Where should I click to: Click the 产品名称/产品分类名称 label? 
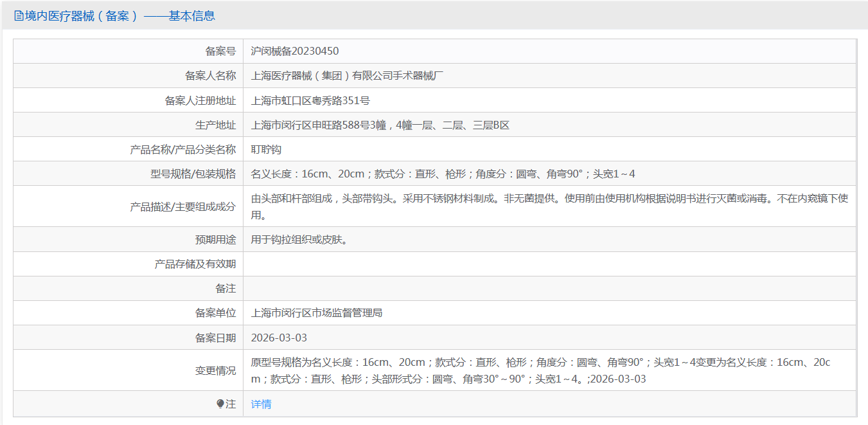(182, 149)
